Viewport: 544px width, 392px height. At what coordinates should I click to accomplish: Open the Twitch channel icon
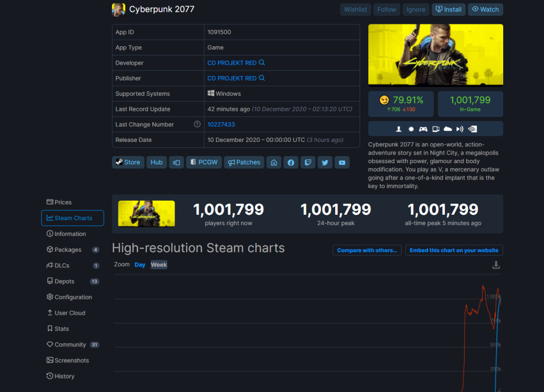pyautogui.click(x=308, y=162)
